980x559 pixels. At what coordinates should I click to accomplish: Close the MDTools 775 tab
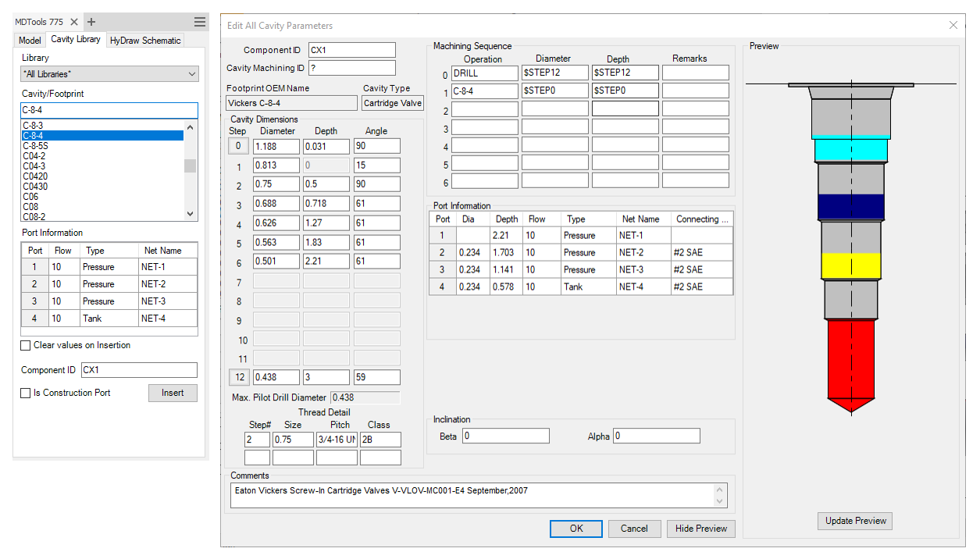(x=74, y=22)
